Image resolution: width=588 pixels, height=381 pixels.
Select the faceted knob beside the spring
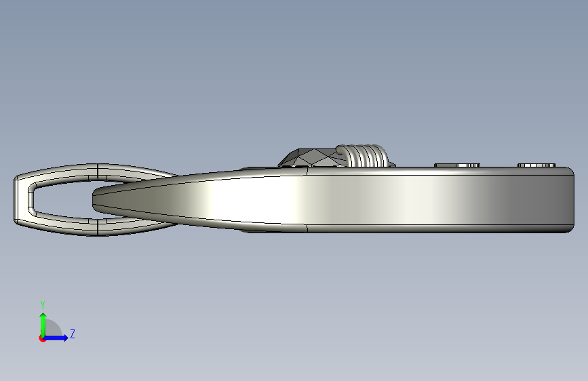(x=312, y=158)
